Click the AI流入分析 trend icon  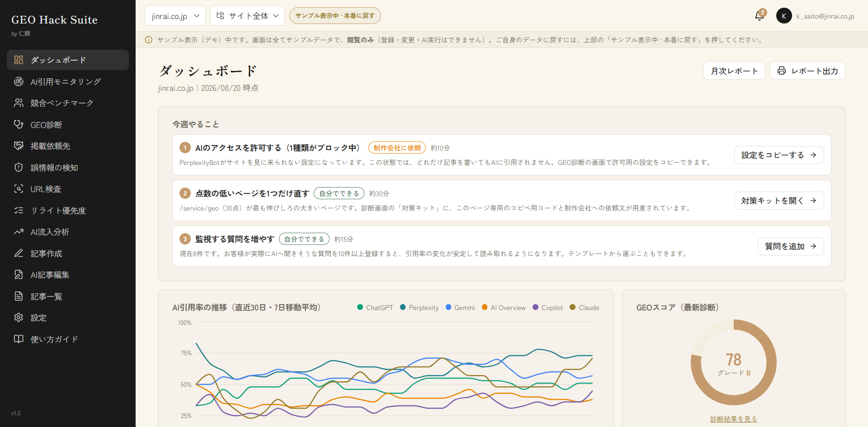[19, 232]
